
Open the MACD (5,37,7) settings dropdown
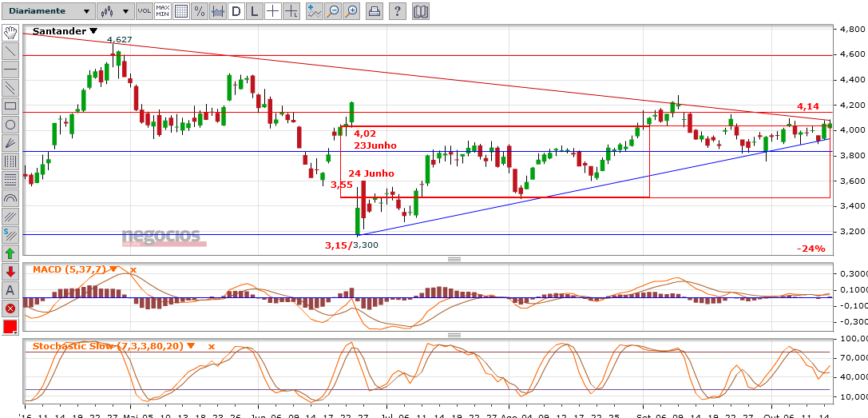pyautogui.click(x=113, y=269)
